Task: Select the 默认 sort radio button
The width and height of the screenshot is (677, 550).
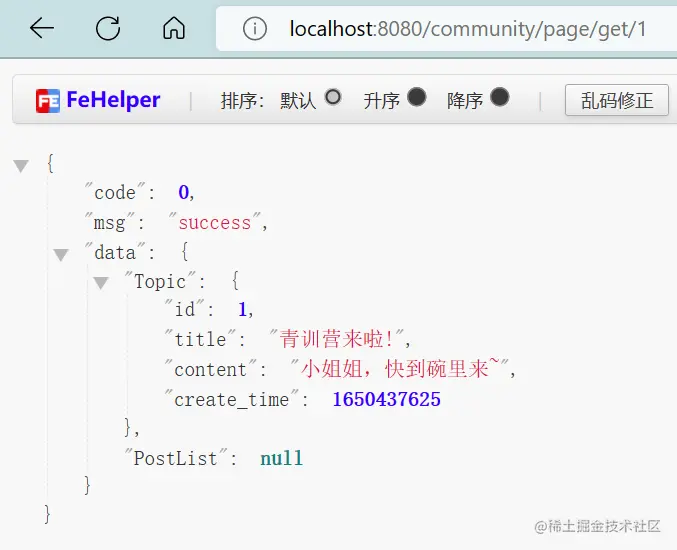Action: [333, 97]
